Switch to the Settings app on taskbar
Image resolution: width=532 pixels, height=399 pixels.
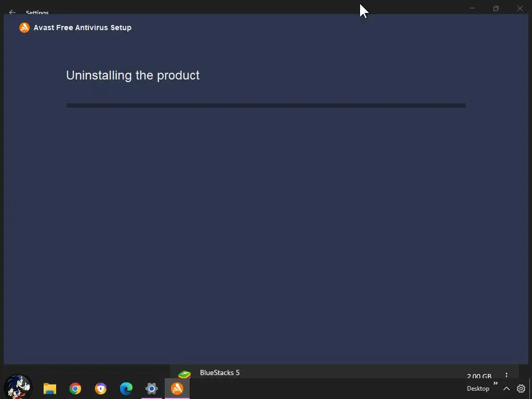[152, 389]
